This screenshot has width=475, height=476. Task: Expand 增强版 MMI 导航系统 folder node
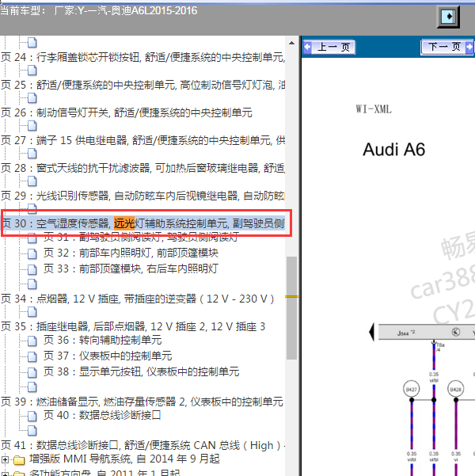coord(5,459)
